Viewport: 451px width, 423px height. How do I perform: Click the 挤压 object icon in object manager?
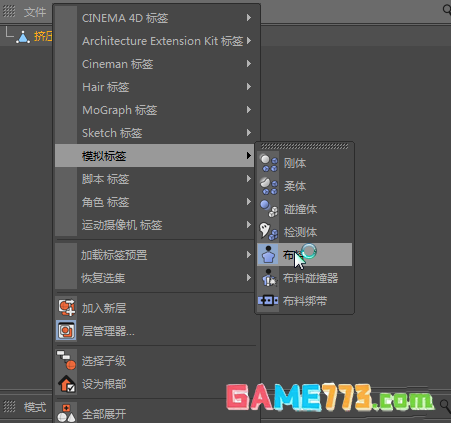tap(23, 37)
